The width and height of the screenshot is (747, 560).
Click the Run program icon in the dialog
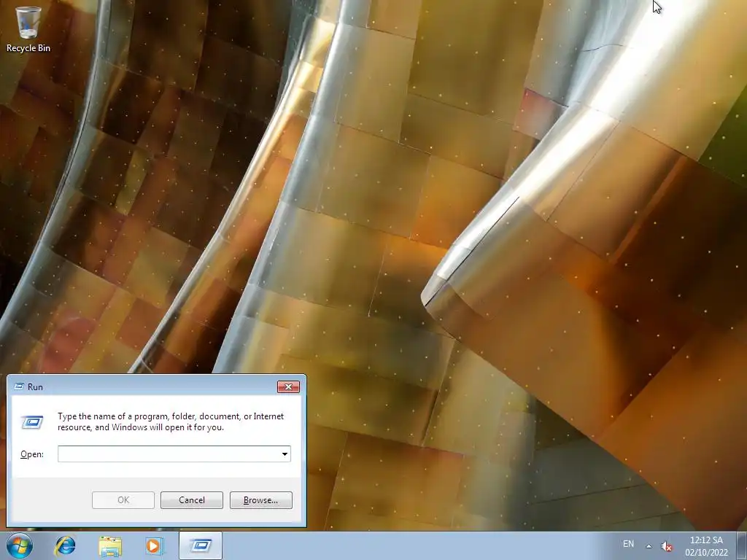(x=32, y=421)
